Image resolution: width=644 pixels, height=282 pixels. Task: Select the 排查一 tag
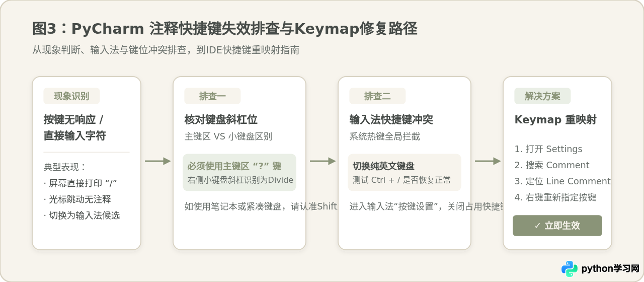[212, 96]
